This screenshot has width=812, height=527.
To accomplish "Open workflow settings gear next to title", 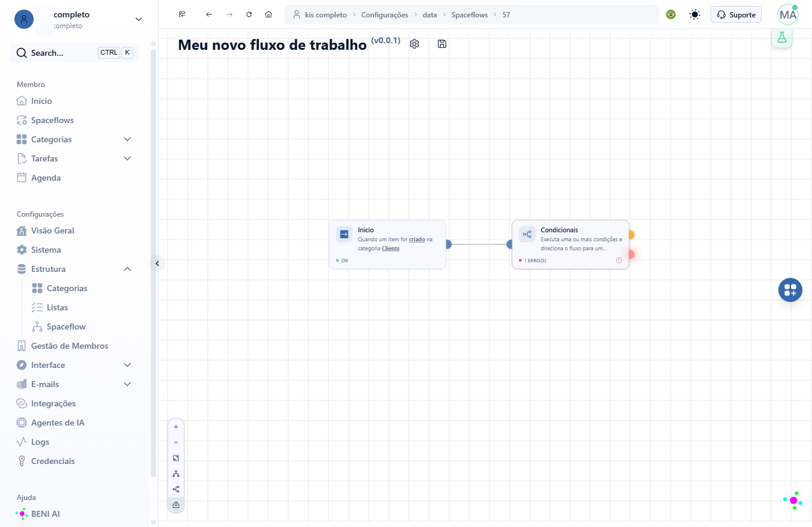I will [x=414, y=44].
